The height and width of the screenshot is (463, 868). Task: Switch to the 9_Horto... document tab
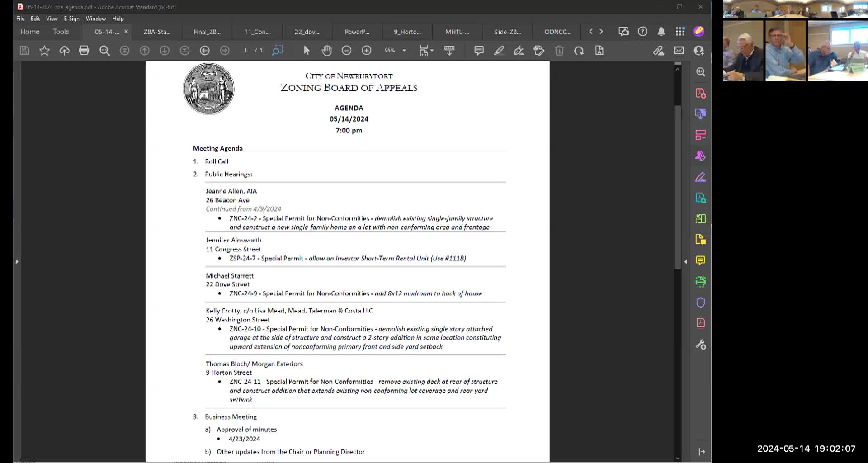click(407, 32)
